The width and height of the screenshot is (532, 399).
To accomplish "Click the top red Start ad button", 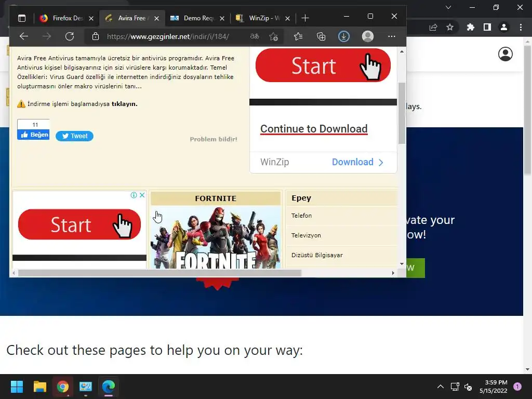I will pos(323,65).
